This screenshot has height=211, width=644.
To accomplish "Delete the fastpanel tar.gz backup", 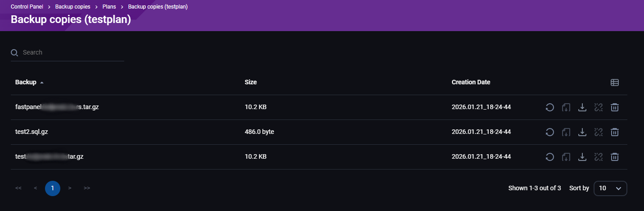I will tap(615, 107).
